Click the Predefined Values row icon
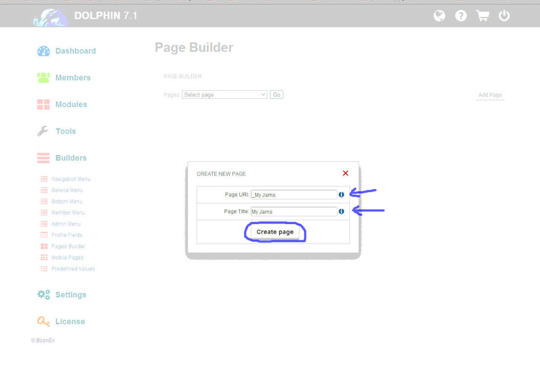This screenshot has width=540, height=392. [x=44, y=269]
